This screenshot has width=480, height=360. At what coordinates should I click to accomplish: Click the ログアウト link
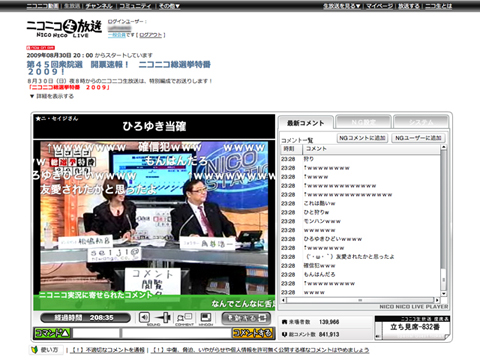pos(151,35)
